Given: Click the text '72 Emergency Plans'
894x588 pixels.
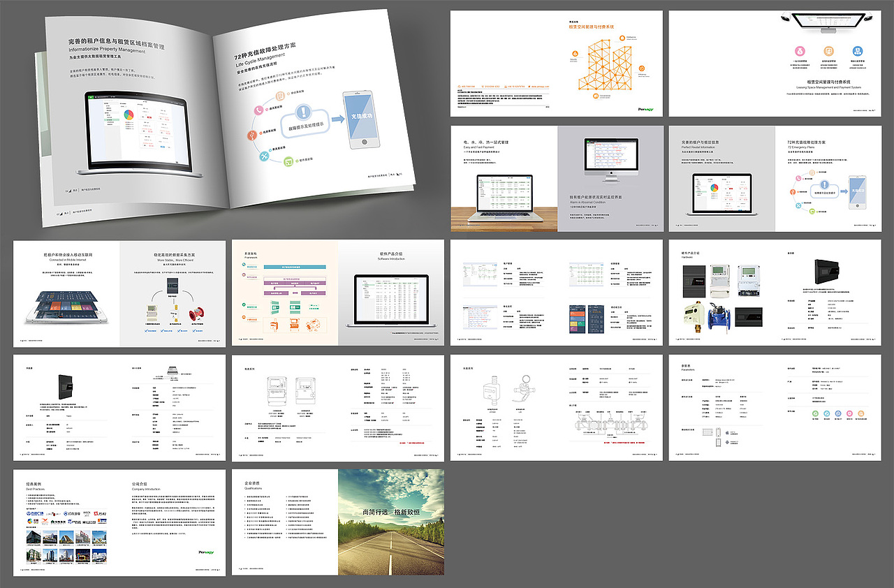Looking at the screenshot, I should point(803,148).
